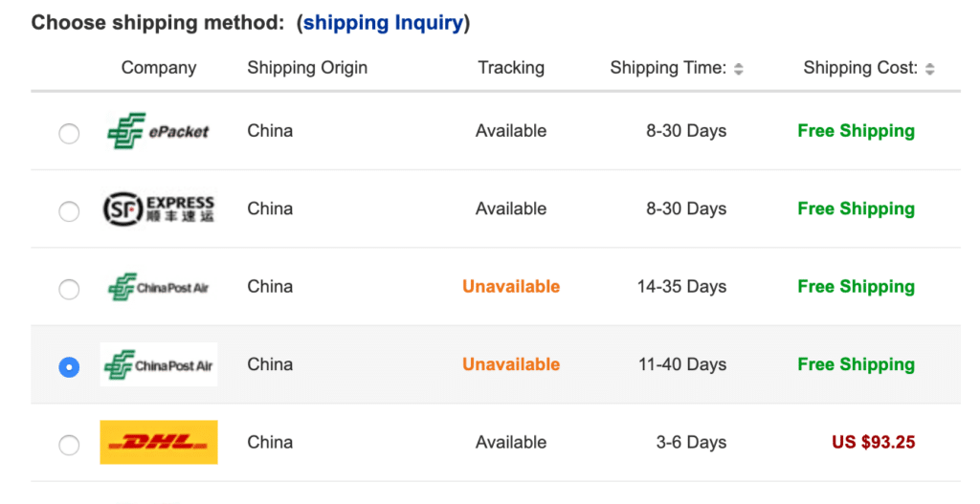The image size is (980, 504).
Task: Click the yellow DHL logo
Action: pyautogui.click(x=159, y=442)
